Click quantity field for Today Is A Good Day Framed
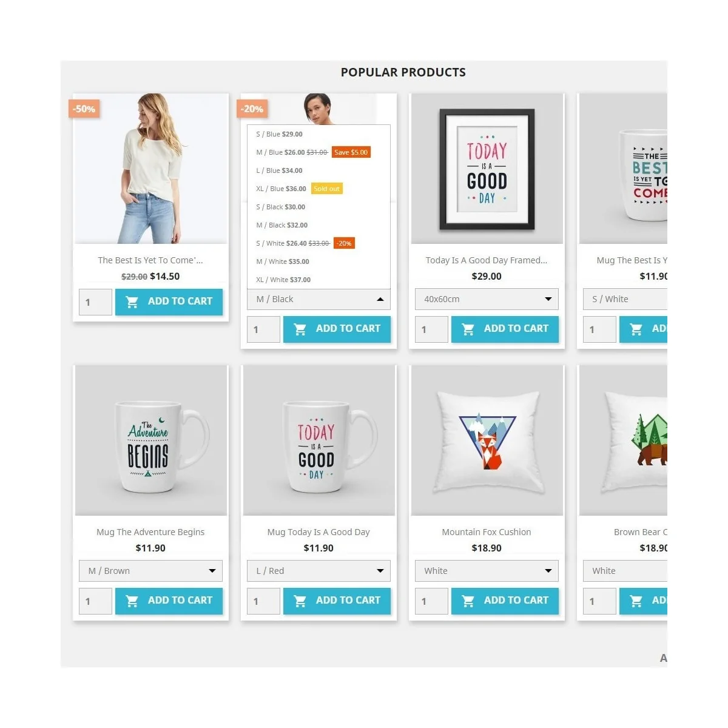Image resolution: width=728 pixels, height=728 pixels. tap(431, 329)
